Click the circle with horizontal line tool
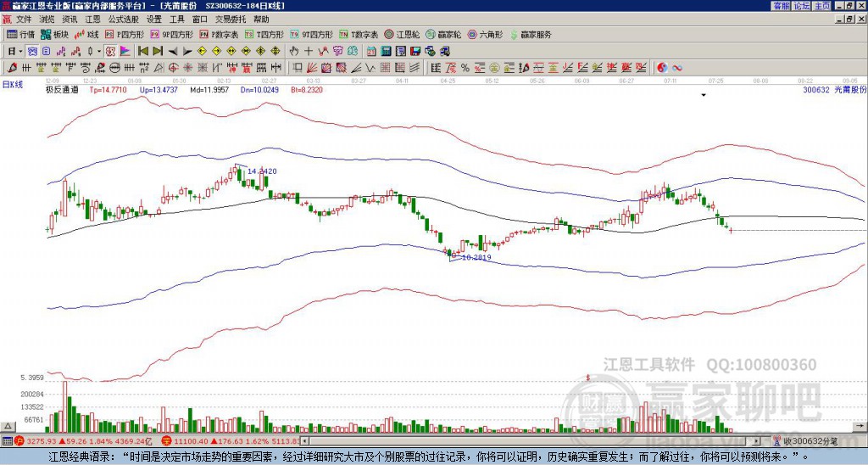This screenshot has height=465, width=868. click(x=114, y=68)
